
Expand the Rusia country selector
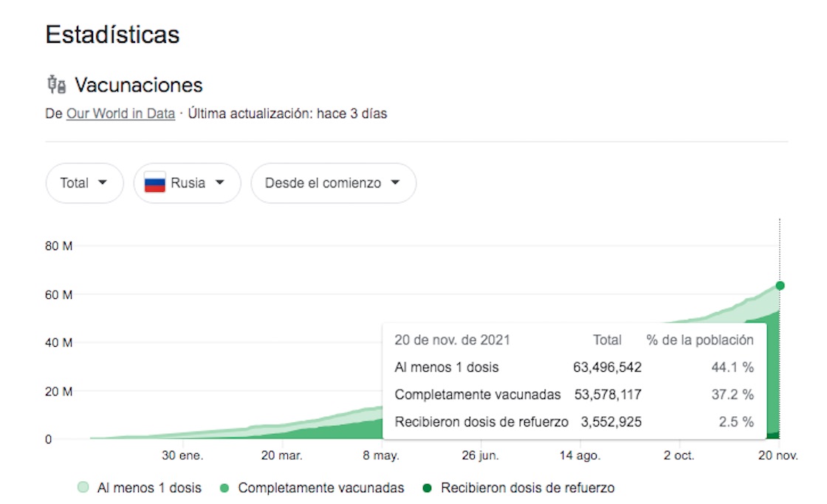click(187, 183)
